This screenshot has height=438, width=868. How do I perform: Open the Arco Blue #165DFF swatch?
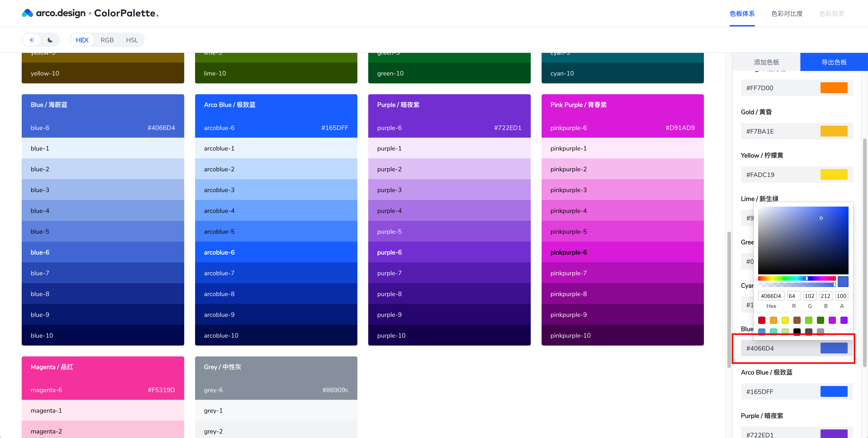point(834,391)
